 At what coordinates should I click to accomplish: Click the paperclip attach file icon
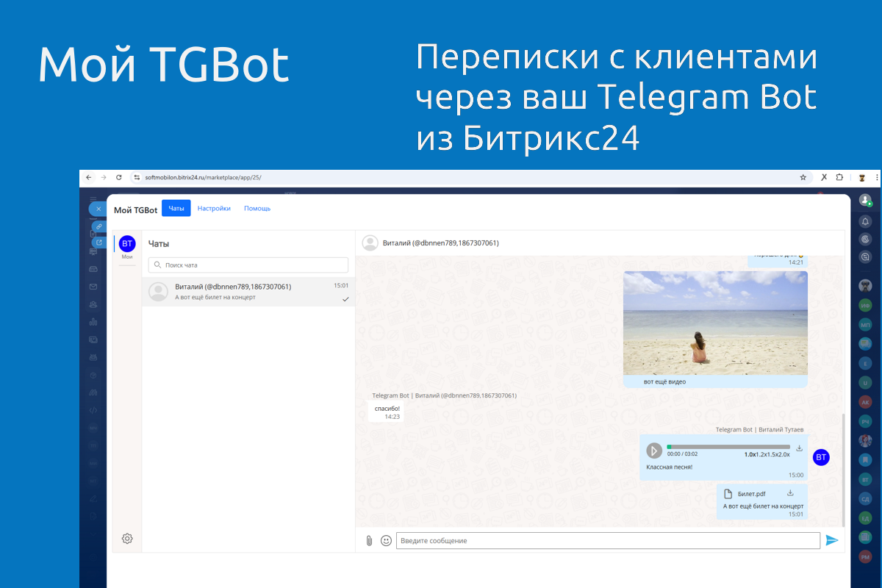(369, 541)
